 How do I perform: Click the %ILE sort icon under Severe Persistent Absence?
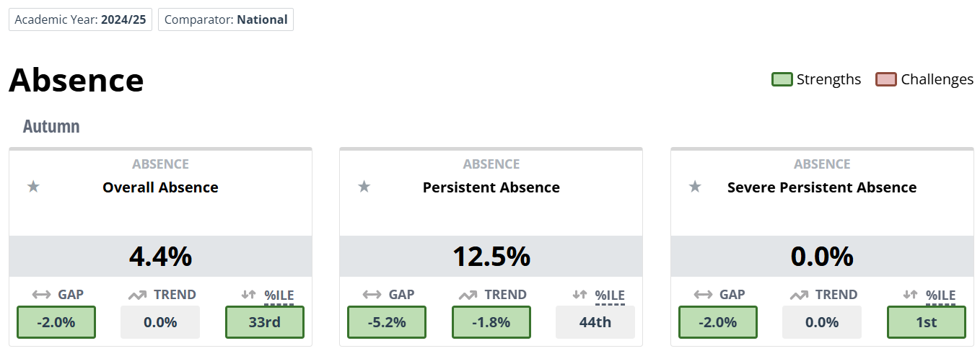tap(911, 295)
